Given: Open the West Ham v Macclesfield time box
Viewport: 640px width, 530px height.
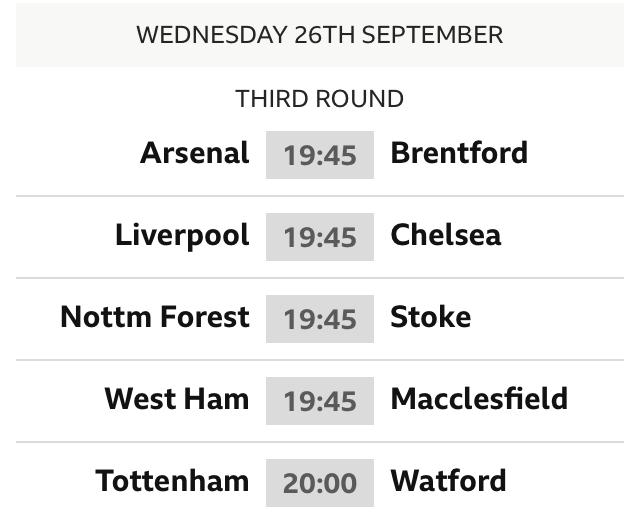Looking at the screenshot, I should (x=320, y=401).
